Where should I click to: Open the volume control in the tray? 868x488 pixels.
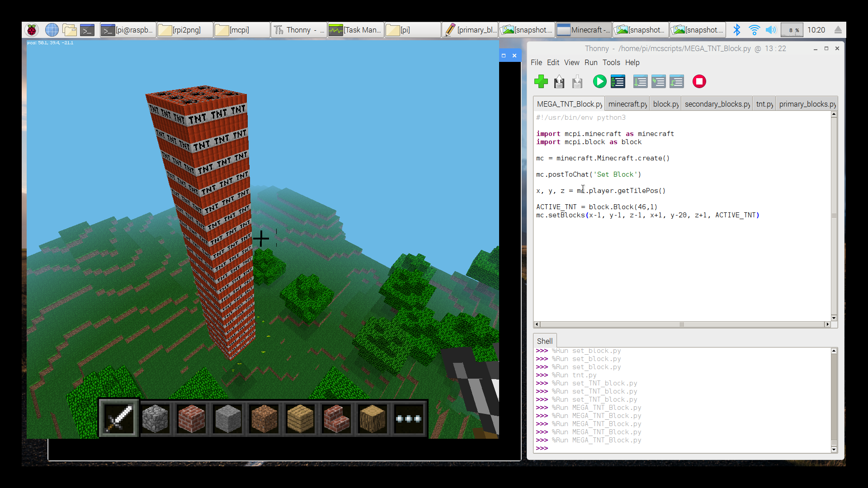pos(771,30)
